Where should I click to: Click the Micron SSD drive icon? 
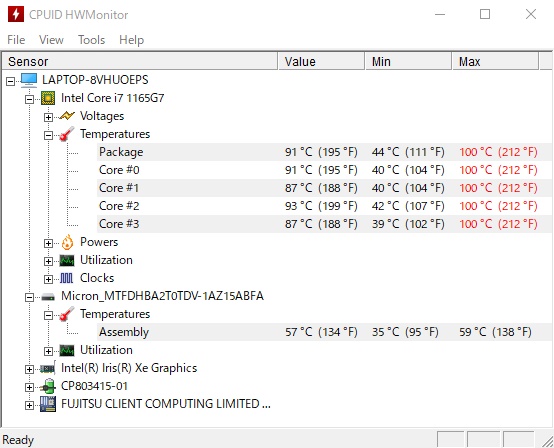click(48, 296)
